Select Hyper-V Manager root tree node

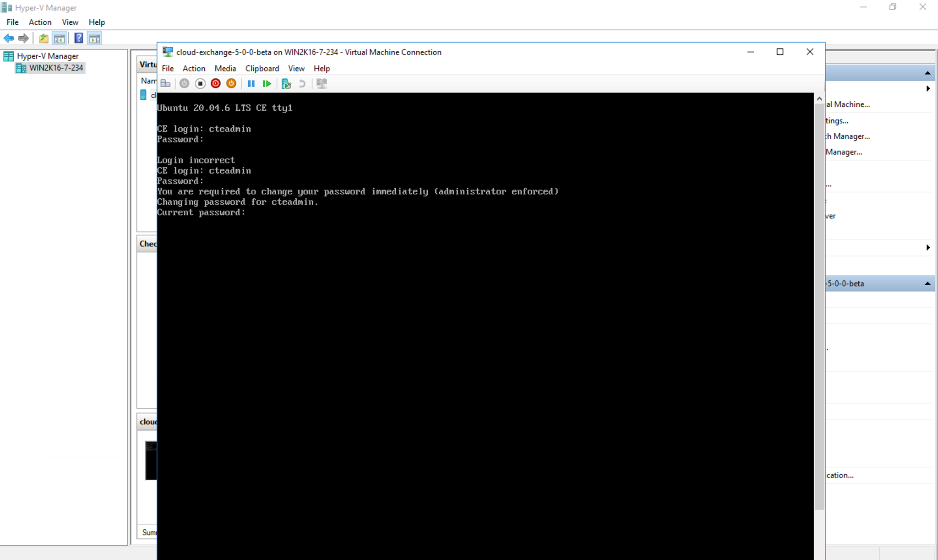[48, 56]
